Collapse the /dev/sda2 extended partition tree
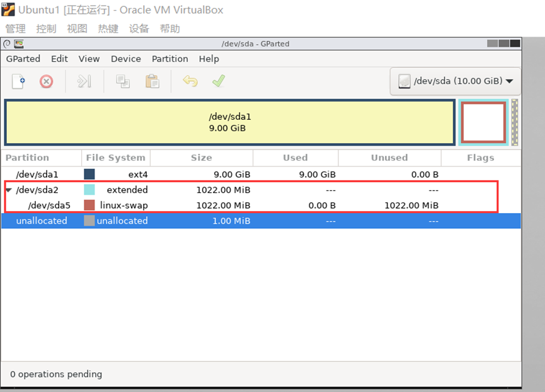 (x=9, y=190)
